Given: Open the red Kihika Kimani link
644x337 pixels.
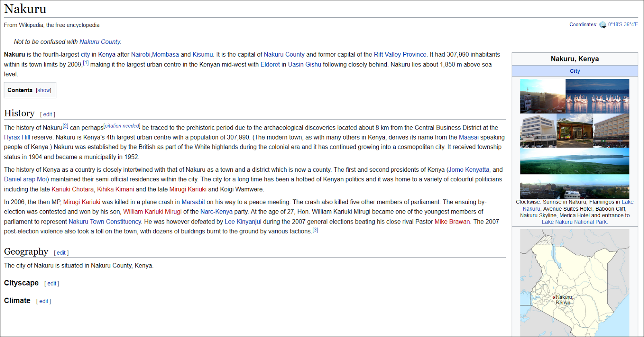Looking at the screenshot, I should [x=116, y=189].
